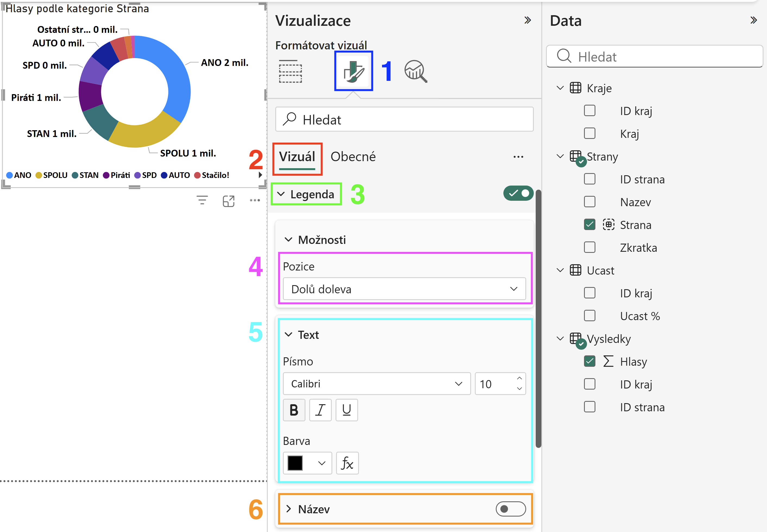The width and height of the screenshot is (767, 532).
Task: Open fx conditional formatting for color
Action: point(347,463)
